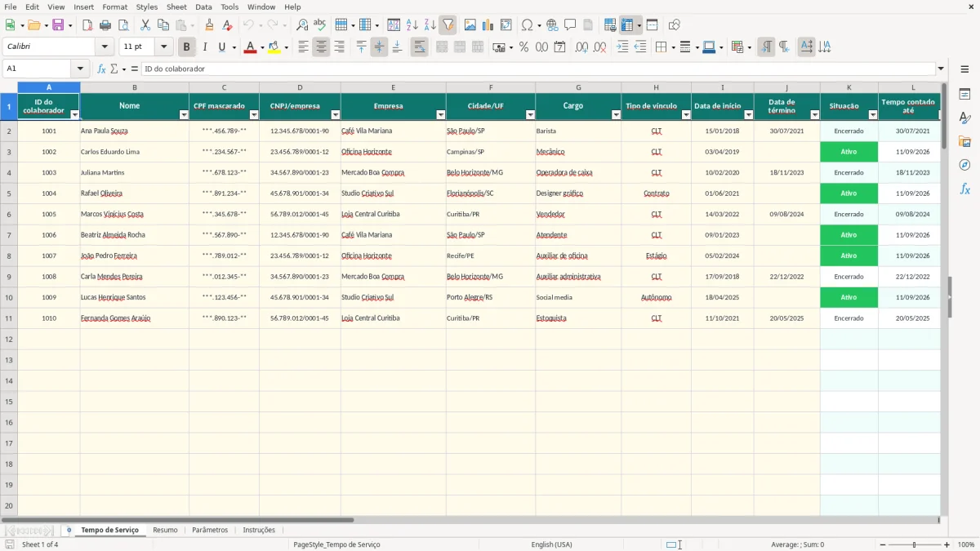980x551 pixels.
Task: Export the sheet as PDF
Action: tap(87, 25)
